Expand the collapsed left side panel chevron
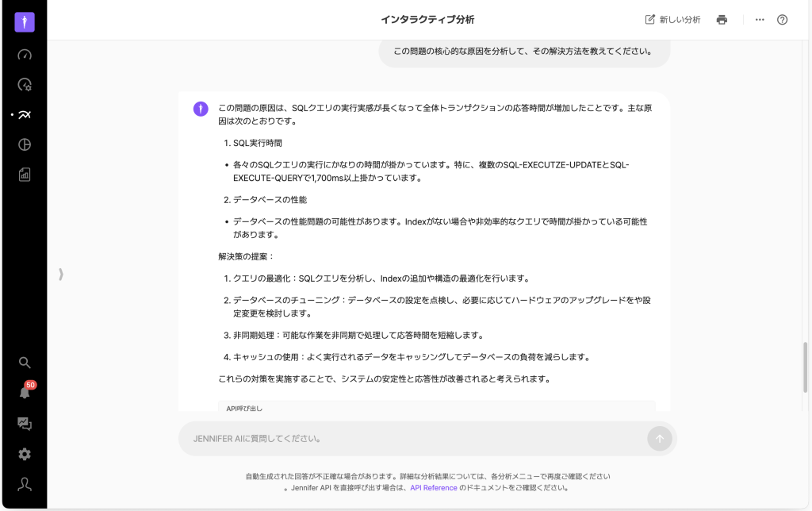 pos(60,274)
